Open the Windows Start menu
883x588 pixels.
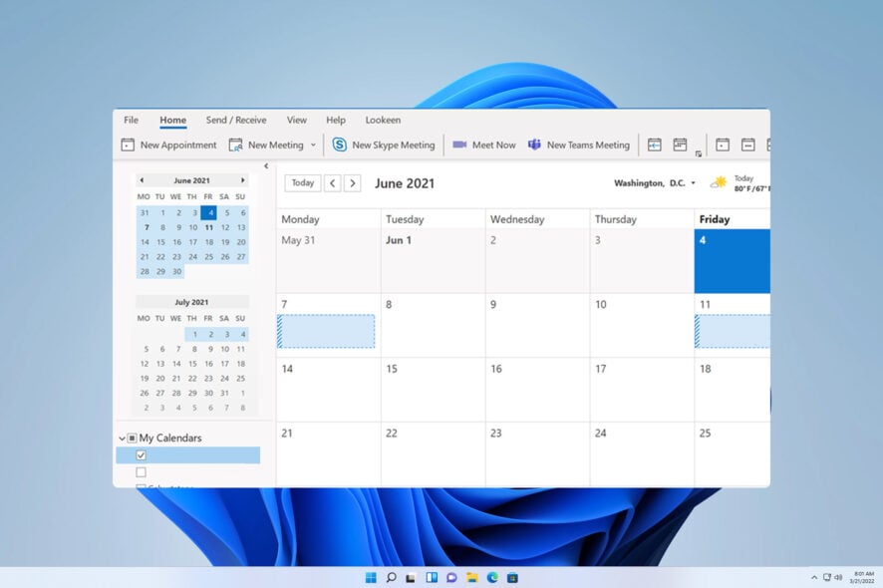(x=371, y=577)
